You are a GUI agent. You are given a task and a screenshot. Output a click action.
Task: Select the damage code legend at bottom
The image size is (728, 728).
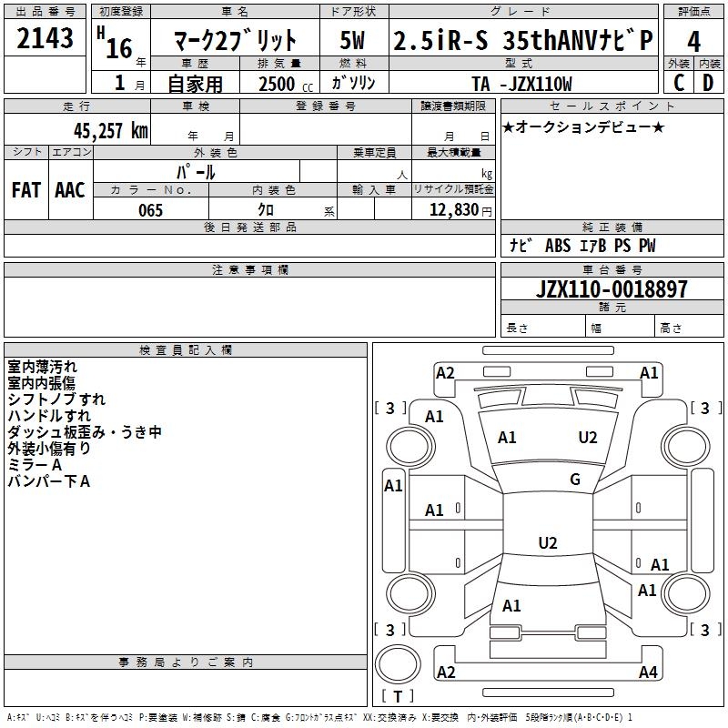(x=319, y=717)
